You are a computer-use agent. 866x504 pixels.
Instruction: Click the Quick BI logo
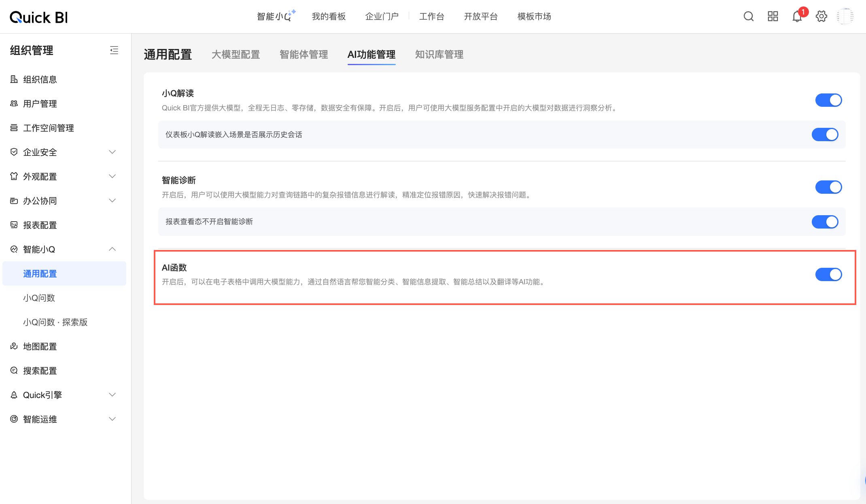[x=39, y=17]
